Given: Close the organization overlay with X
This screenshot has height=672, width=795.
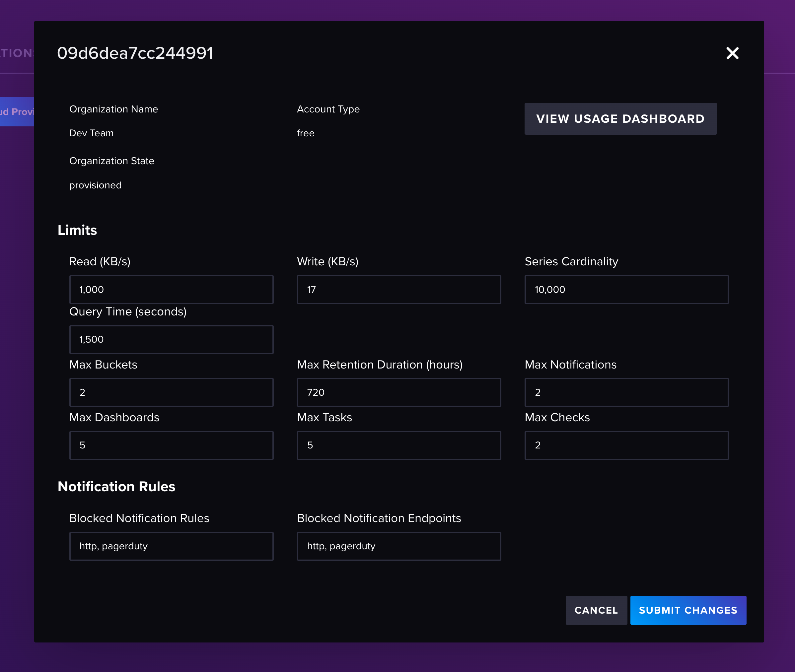Looking at the screenshot, I should coord(732,53).
